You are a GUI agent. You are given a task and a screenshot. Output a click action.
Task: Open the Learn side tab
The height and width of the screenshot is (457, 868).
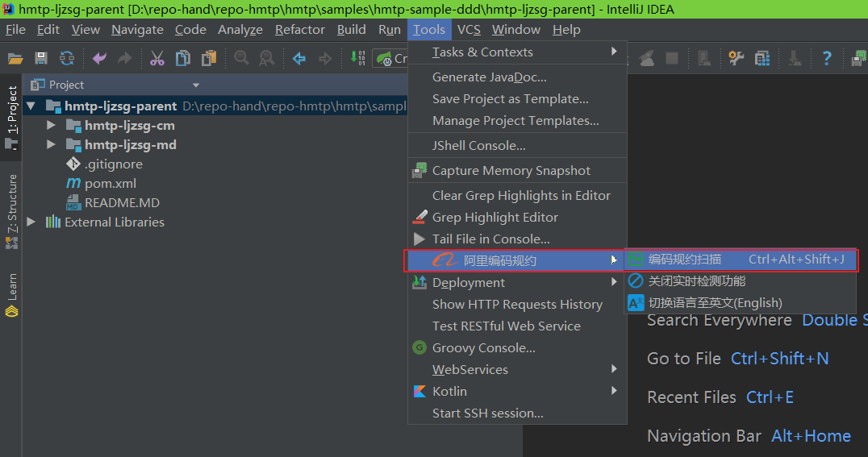click(11, 295)
